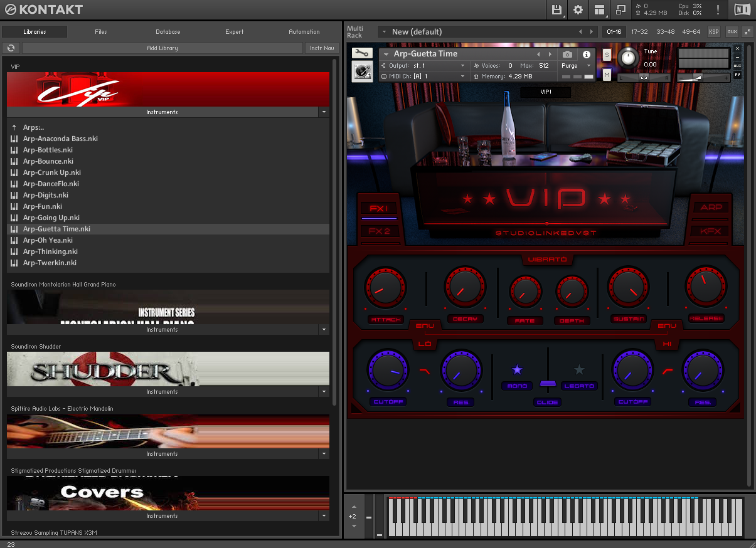Click the minimized view window icon
This screenshot has width=756, height=548.
pyautogui.click(x=620, y=9)
